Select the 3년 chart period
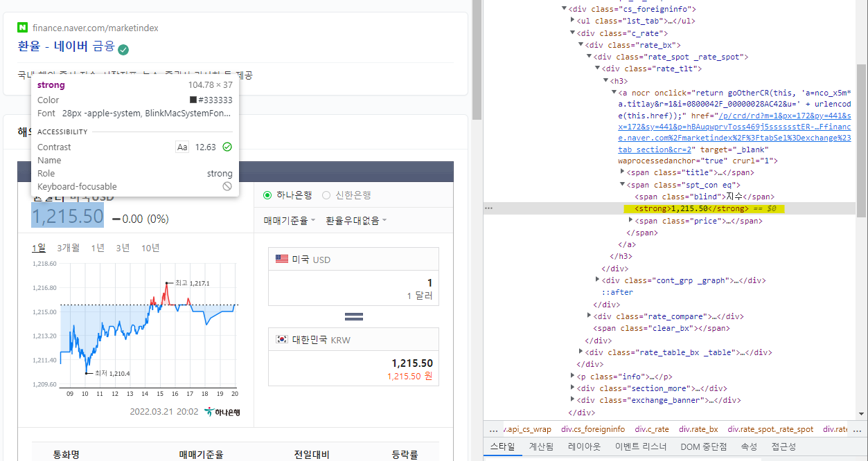Screen dimensions: 868x461 coord(123,248)
